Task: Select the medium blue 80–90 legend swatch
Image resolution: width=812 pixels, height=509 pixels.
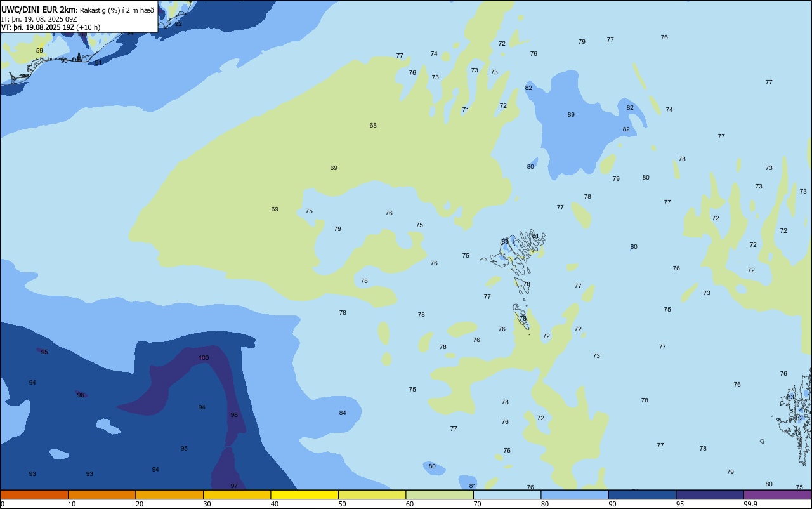Action: click(575, 494)
